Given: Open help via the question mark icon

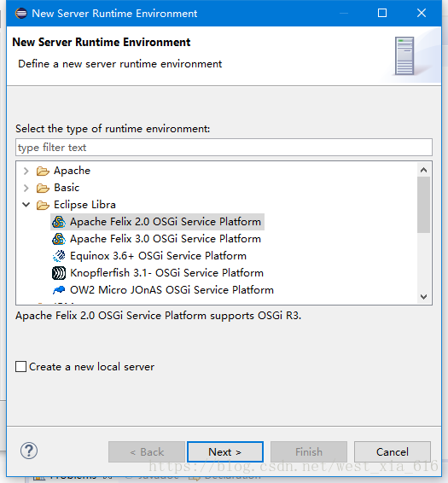Looking at the screenshot, I should coord(29,451).
